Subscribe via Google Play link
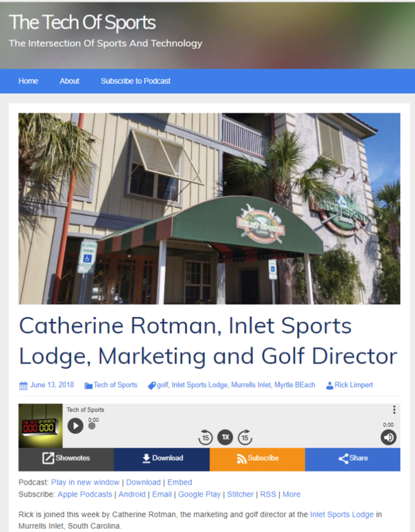 (199, 494)
